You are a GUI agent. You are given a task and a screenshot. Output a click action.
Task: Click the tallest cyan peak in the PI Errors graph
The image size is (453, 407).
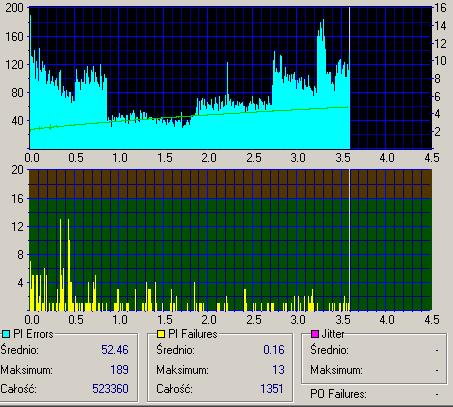tap(30, 20)
